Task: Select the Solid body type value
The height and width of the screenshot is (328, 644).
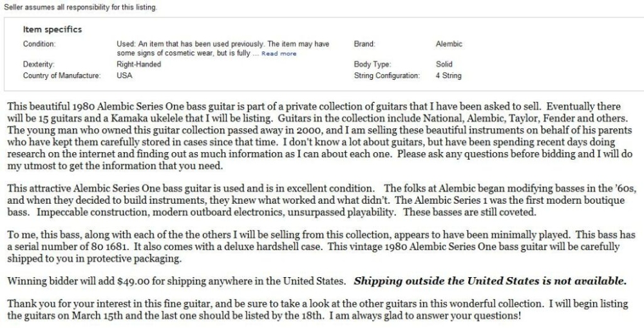Action: tap(444, 64)
